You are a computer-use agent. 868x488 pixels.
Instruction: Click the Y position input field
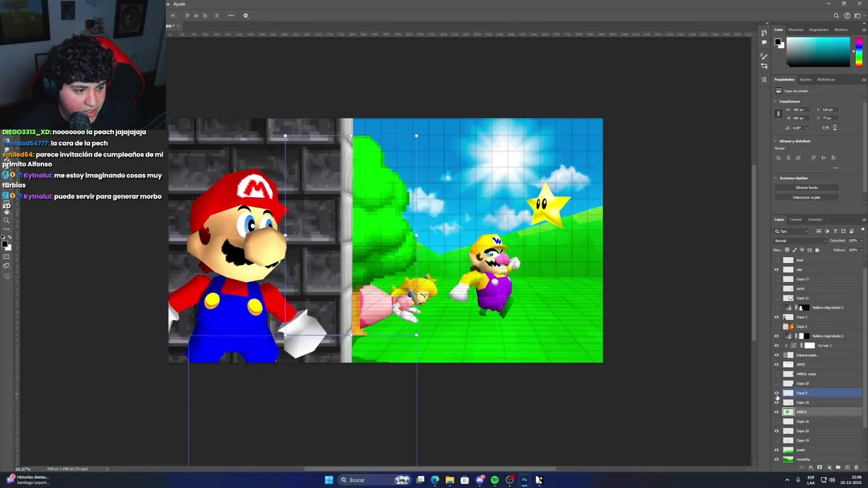coord(830,118)
